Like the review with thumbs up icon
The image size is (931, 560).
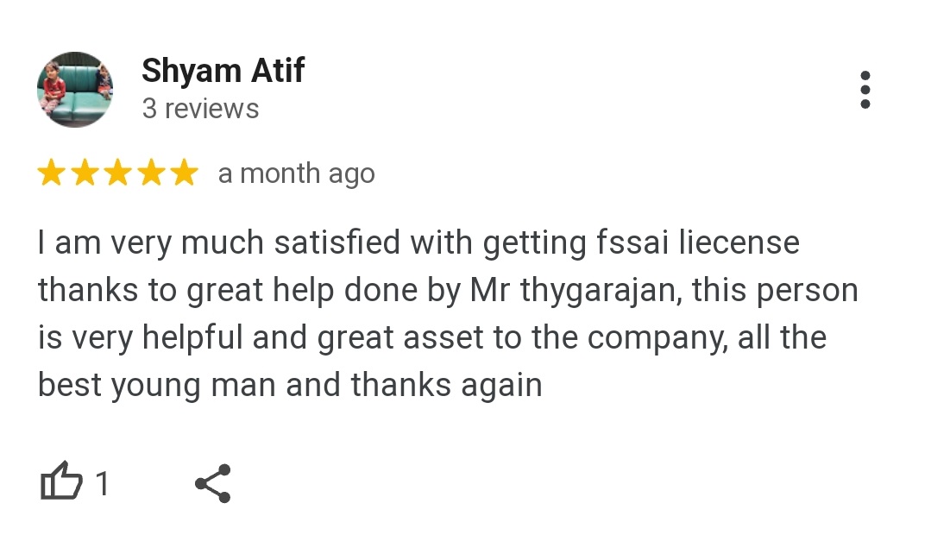[x=61, y=481]
